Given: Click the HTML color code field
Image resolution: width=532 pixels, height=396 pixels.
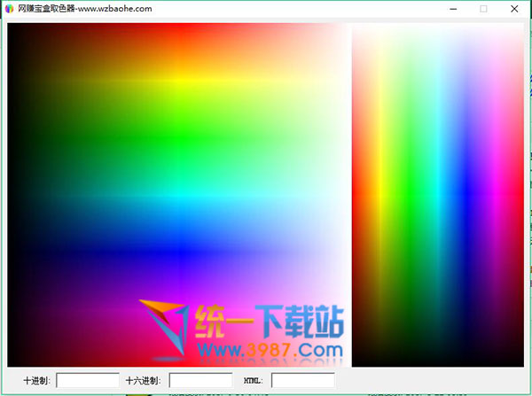Looking at the screenshot, I should coord(303,380).
